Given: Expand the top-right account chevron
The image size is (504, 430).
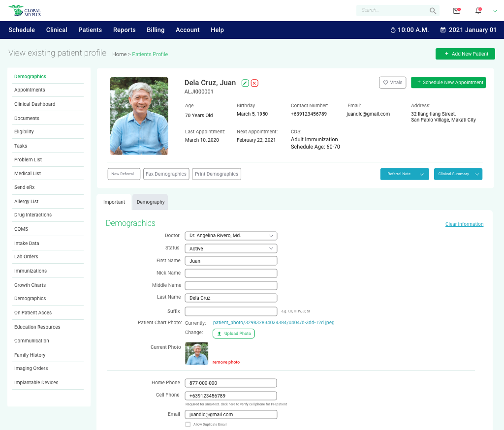Looking at the screenshot, I should [x=495, y=11].
